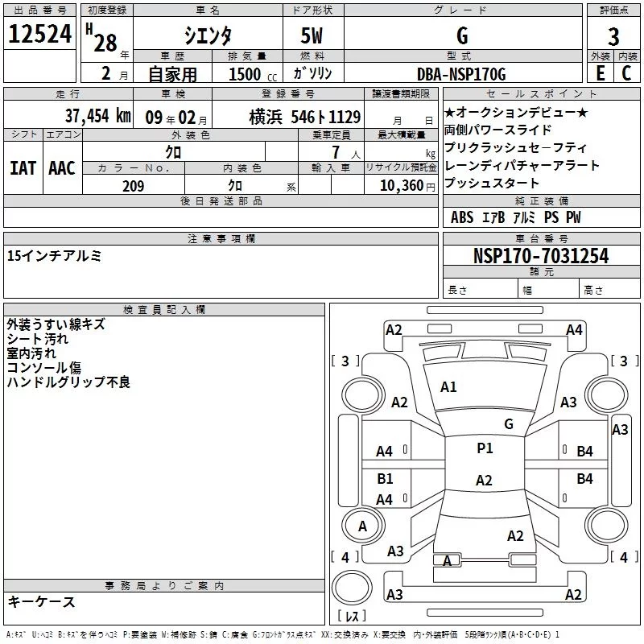Click the G mark on the windshield diagram
Screen dimensions: 644x644
(508, 423)
